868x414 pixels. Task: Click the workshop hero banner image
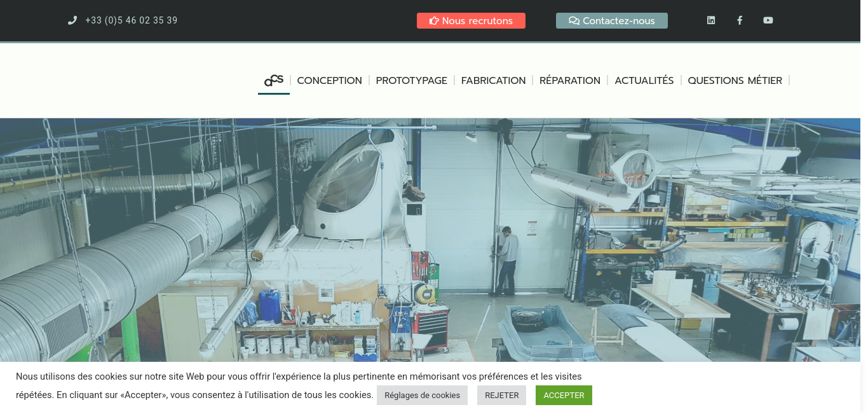point(430,240)
